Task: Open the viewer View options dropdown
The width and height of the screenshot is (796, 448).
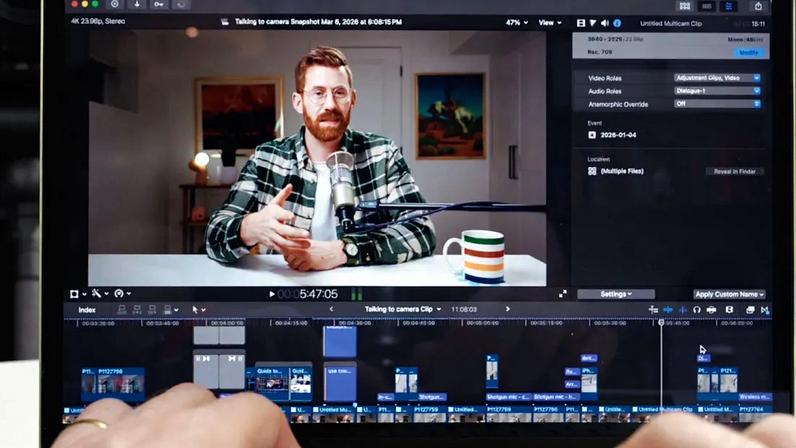Action: pos(550,23)
